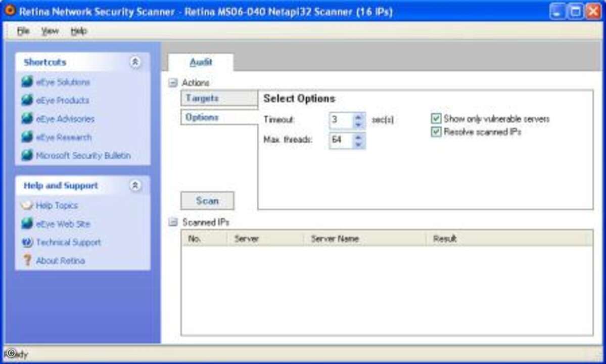606x364 pixels.
Task: Click the Technical Support icon
Action: tap(27, 242)
